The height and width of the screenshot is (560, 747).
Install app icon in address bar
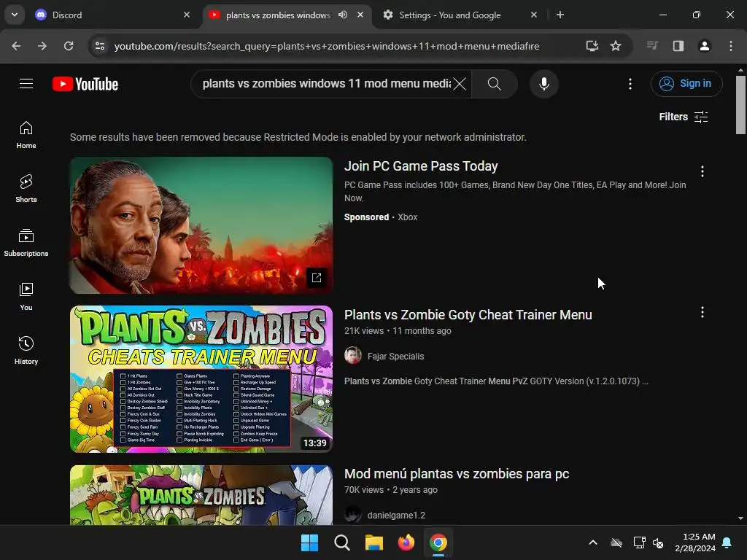(x=592, y=46)
